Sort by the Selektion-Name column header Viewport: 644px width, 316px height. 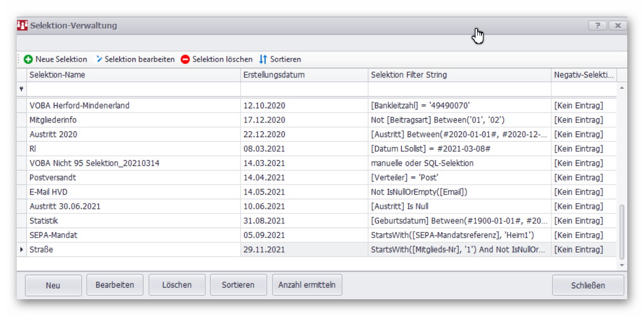point(133,75)
